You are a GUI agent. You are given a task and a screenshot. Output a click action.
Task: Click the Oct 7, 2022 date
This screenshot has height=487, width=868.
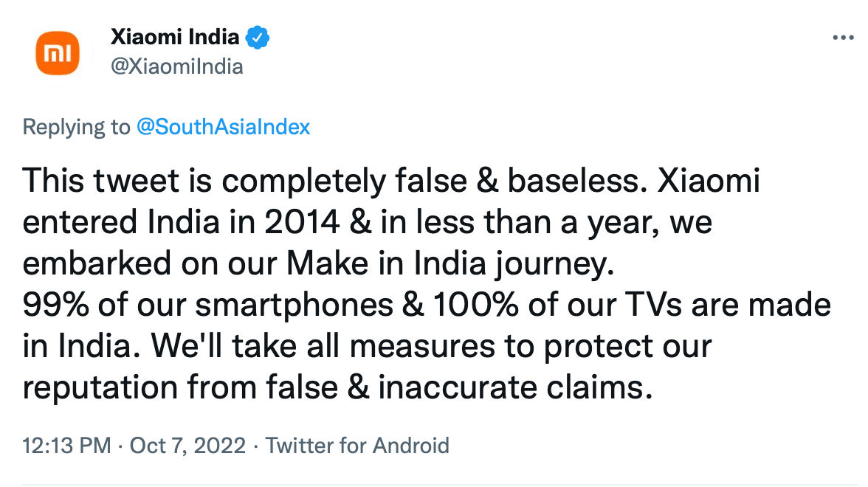pyautogui.click(x=187, y=446)
